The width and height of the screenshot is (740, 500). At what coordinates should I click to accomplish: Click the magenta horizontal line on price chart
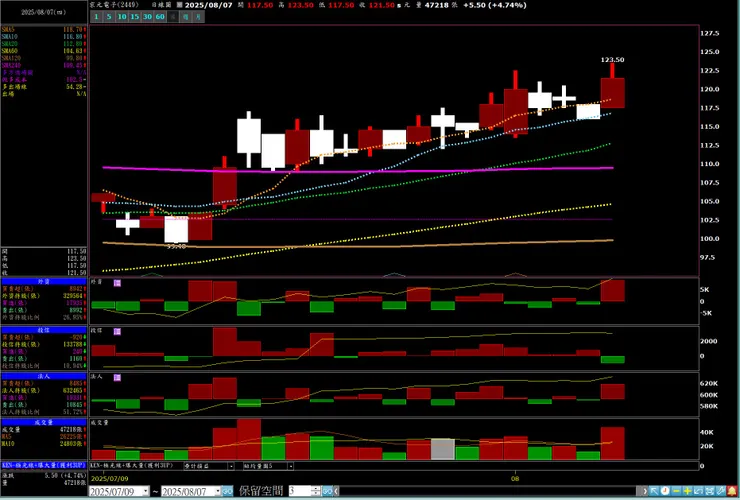(x=358, y=169)
